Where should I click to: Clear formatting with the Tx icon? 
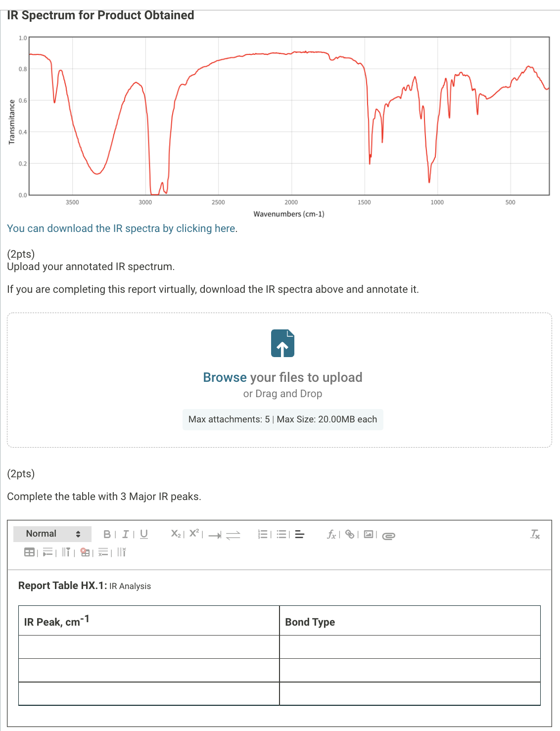535,534
